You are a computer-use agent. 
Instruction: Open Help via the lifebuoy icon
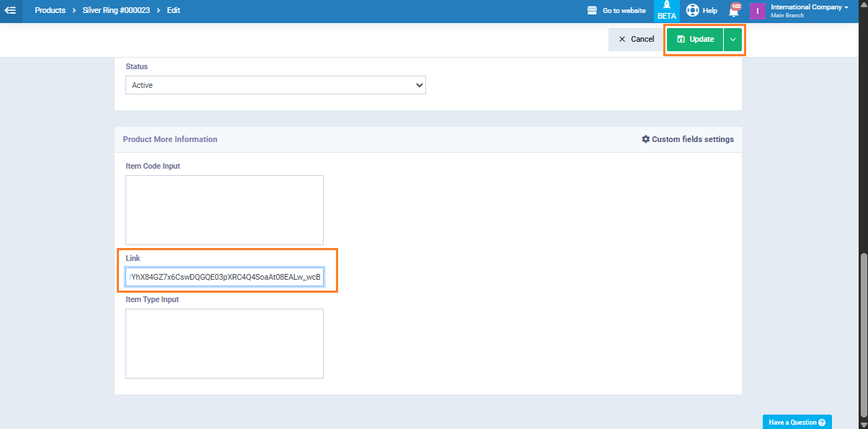click(x=693, y=11)
